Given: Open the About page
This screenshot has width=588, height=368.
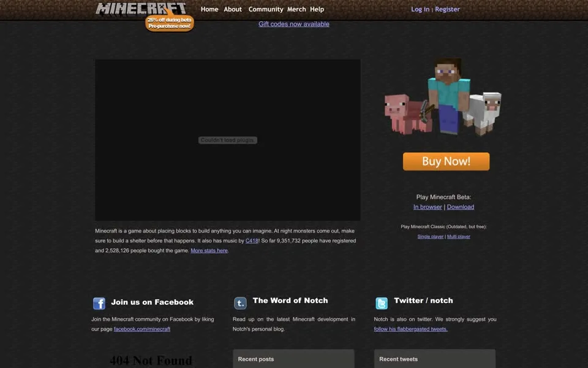Looking at the screenshot, I should [x=233, y=9].
